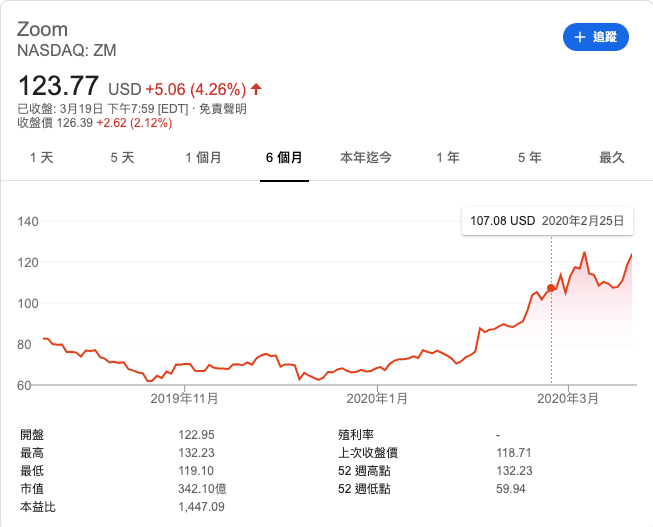
Task: Show the 1 個月 chart range
Action: (203, 158)
